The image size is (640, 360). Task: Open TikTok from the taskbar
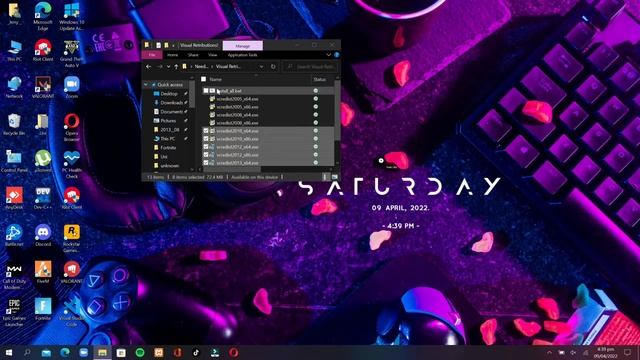click(x=196, y=352)
